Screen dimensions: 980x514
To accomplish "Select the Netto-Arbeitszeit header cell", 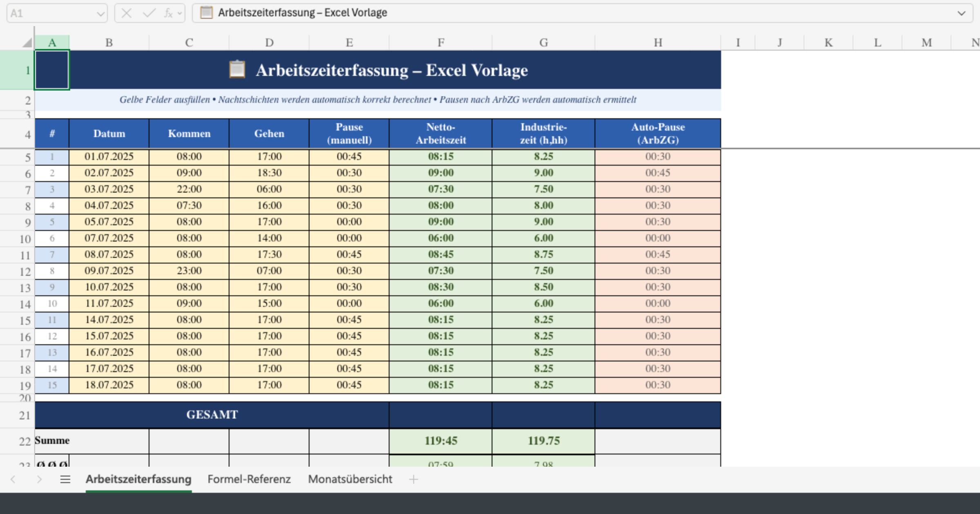I will click(441, 133).
